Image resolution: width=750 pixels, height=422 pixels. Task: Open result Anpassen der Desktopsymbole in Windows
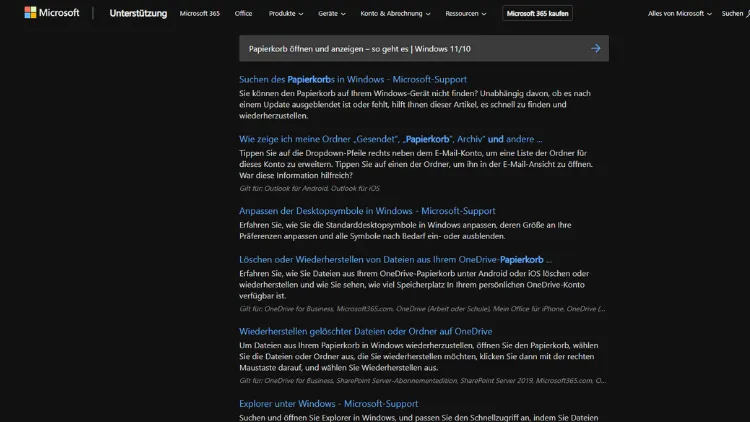coord(367,211)
